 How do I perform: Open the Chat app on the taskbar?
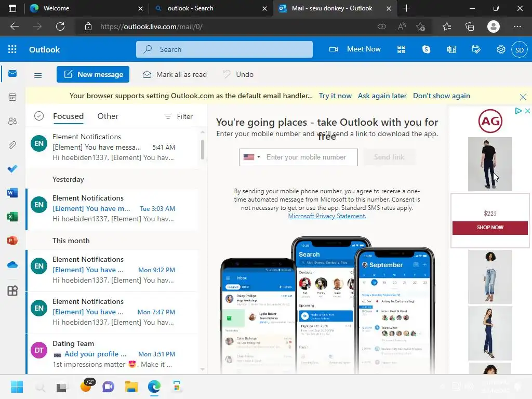(x=108, y=387)
